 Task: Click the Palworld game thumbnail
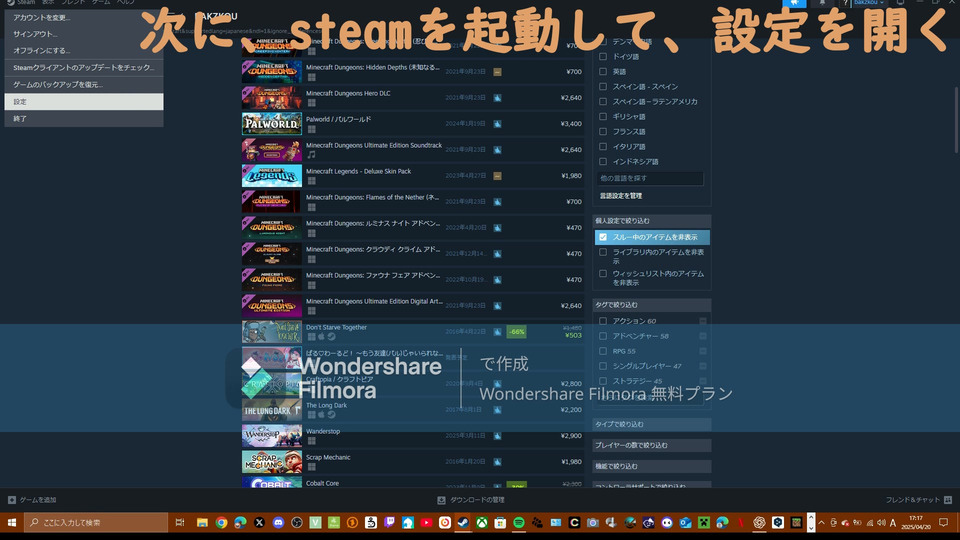(x=272, y=124)
